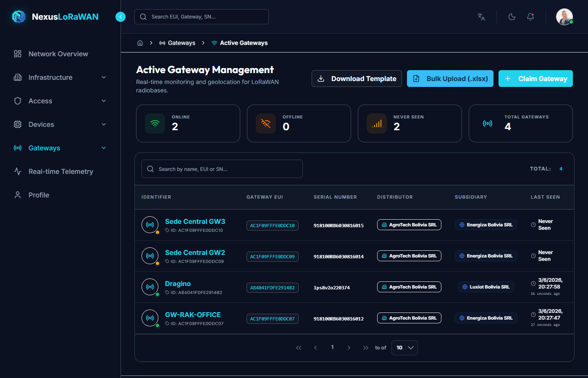
Task: Click Energiza Bolivia SRL in GW3 row
Action: coord(486,225)
